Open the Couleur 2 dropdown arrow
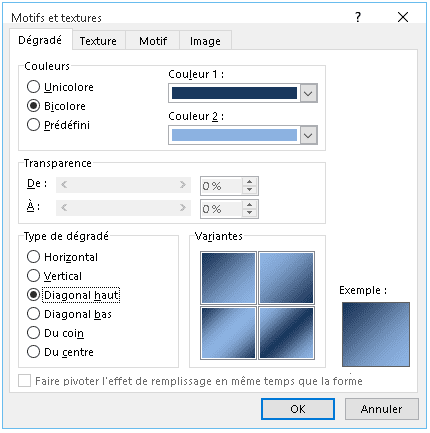This screenshot has width=430, height=433. tap(308, 135)
